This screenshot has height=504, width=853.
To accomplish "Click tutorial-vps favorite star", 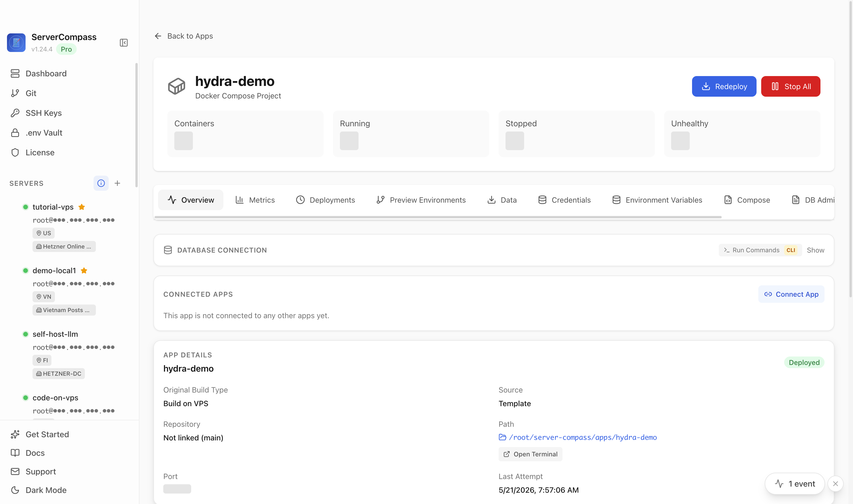I will click(x=82, y=207).
